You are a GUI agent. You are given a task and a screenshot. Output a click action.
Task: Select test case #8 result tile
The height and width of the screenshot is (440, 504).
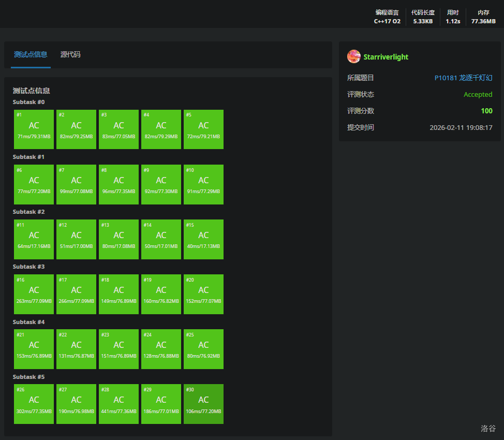click(x=119, y=184)
